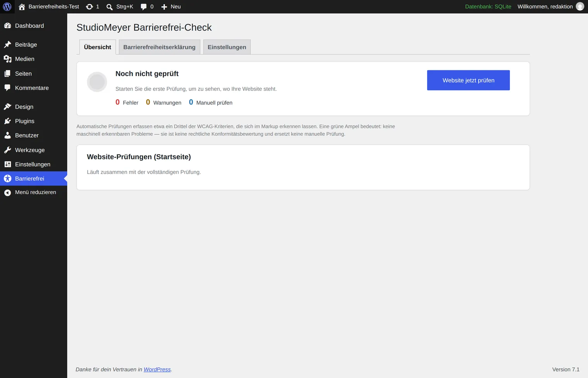Click the '0 Manuell prüfen' count
This screenshot has width=588, height=378.
[x=211, y=102]
